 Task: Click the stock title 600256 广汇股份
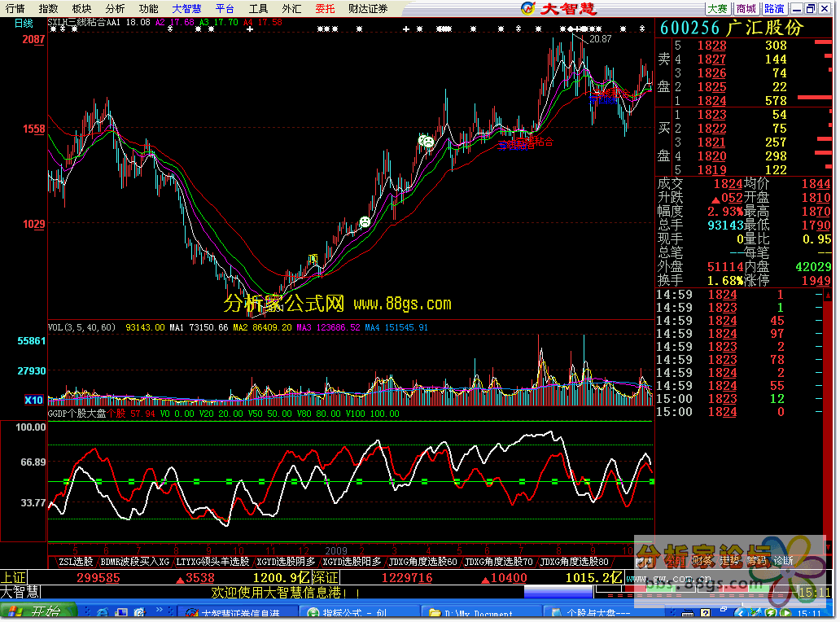pyautogui.click(x=731, y=28)
